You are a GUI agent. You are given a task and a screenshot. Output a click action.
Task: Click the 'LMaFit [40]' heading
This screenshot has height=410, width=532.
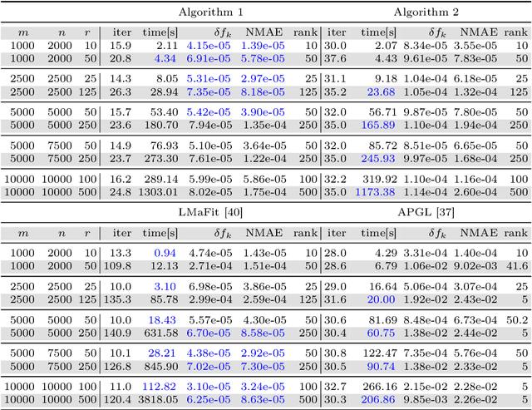pos(210,212)
